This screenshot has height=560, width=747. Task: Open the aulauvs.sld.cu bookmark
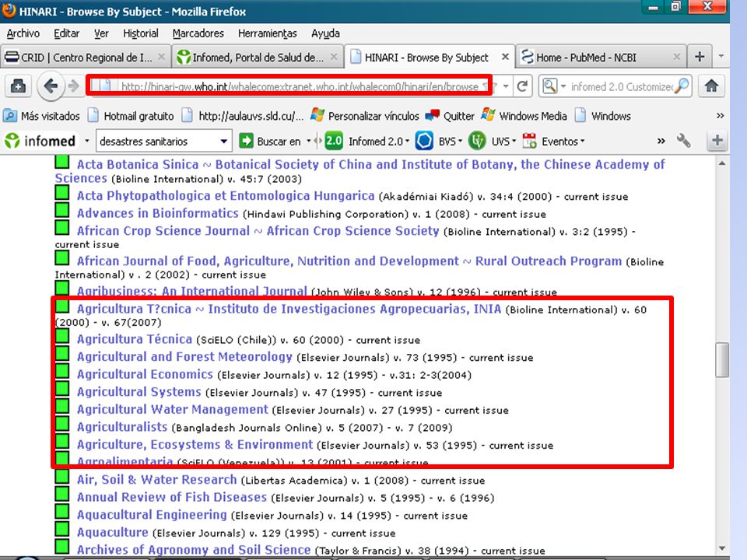click(243, 116)
